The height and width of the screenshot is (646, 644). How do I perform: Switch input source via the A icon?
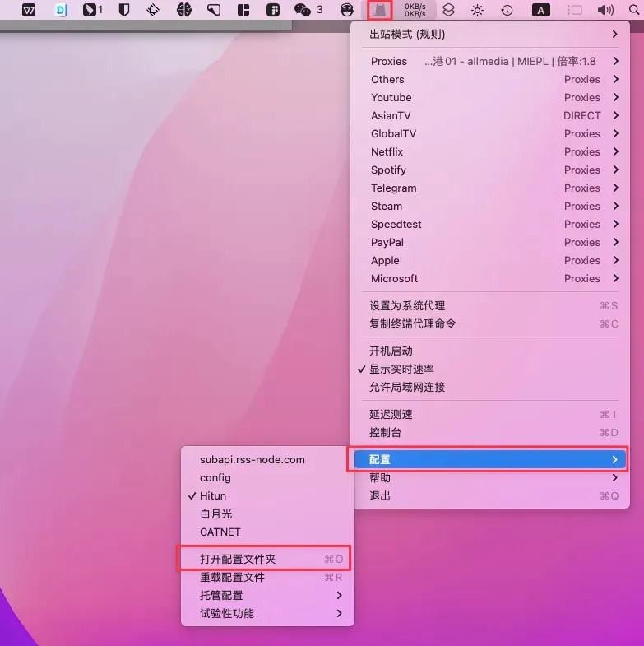click(540, 10)
